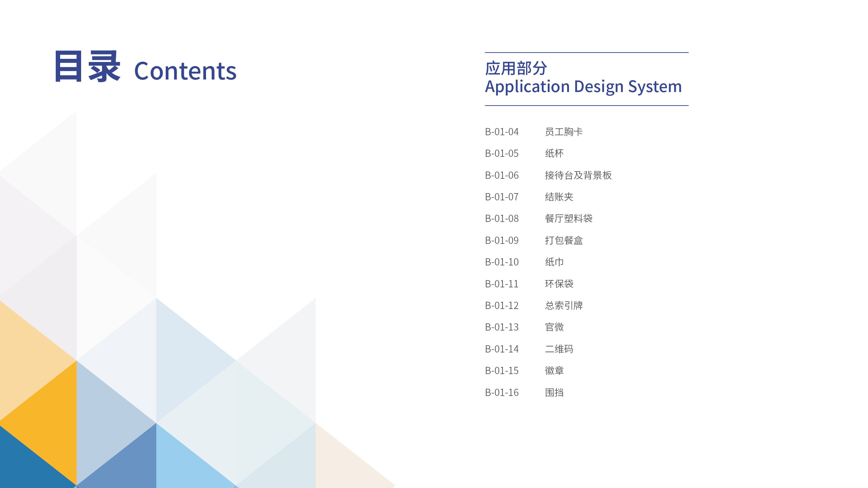Click the 总索引牌 entry
The image size is (868, 488).
pyautogui.click(x=564, y=306)
